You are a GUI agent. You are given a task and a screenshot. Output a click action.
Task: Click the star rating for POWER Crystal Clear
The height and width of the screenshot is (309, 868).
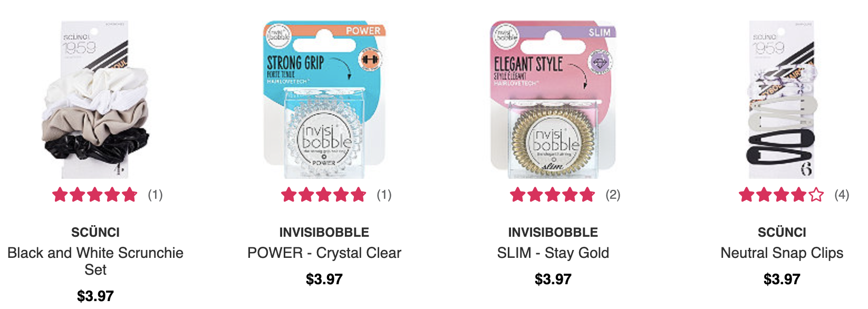pyautogui.click(x=324, y=195)
